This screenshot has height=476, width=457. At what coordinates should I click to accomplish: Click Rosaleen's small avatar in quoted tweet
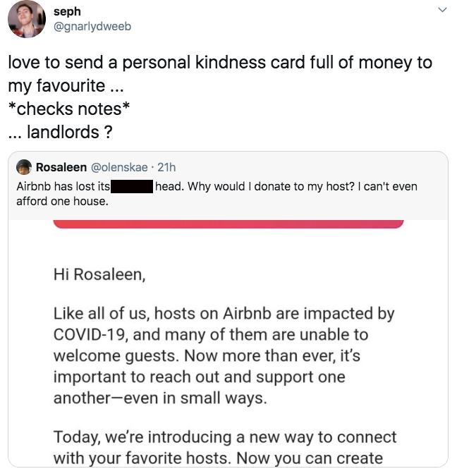[x=23, y=167]
